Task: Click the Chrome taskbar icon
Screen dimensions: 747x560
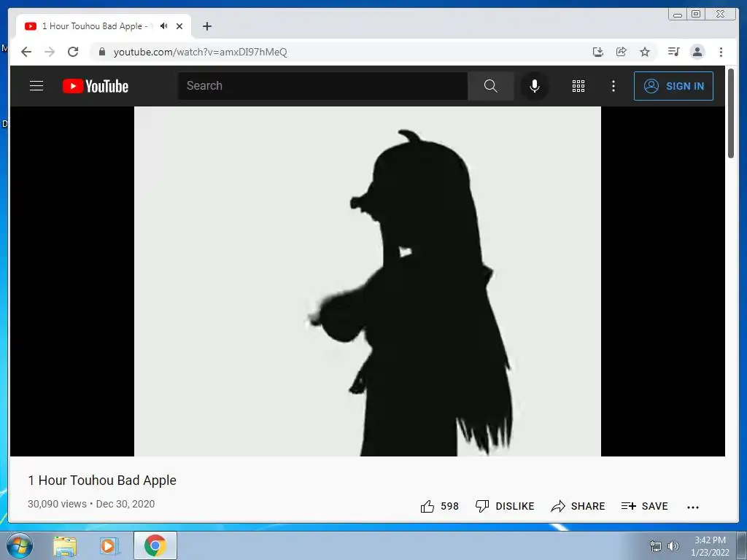Action: pos(155,545)
